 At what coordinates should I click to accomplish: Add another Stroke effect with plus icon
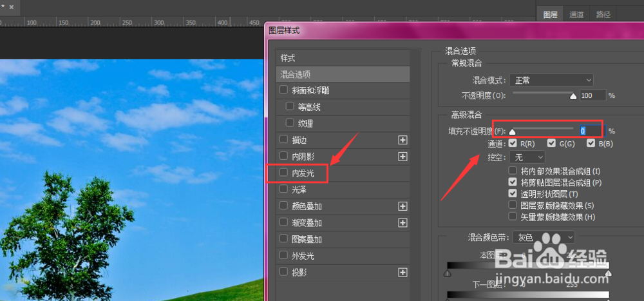coord(402,141)
